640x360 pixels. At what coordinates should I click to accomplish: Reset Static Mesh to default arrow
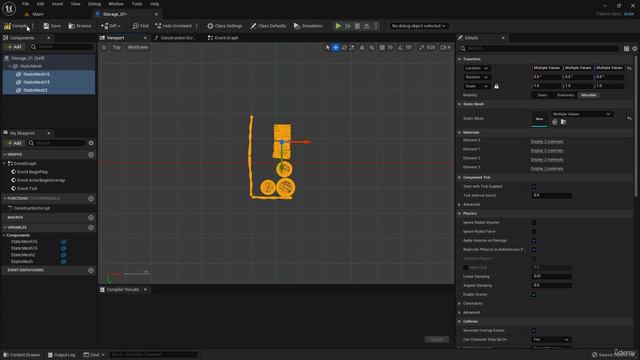(629, 118)
